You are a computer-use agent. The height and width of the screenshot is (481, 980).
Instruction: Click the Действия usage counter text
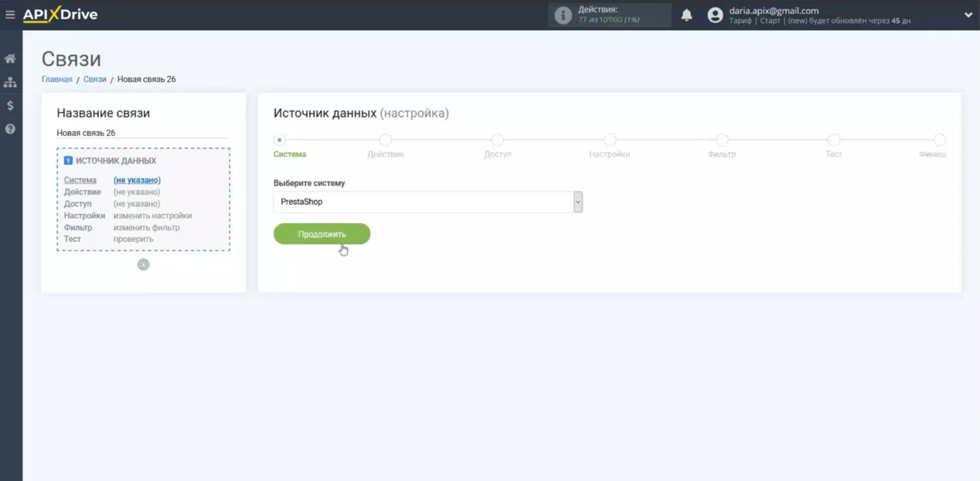click(609, 15)
